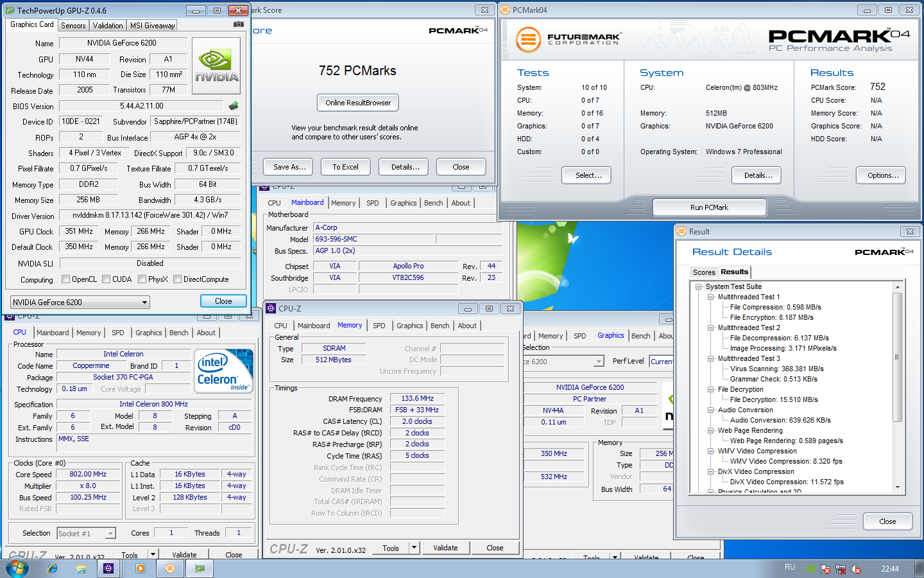Open the MSI Giveaway tab
This screenshot has width=924, height=578.
[x=152, y=26]
